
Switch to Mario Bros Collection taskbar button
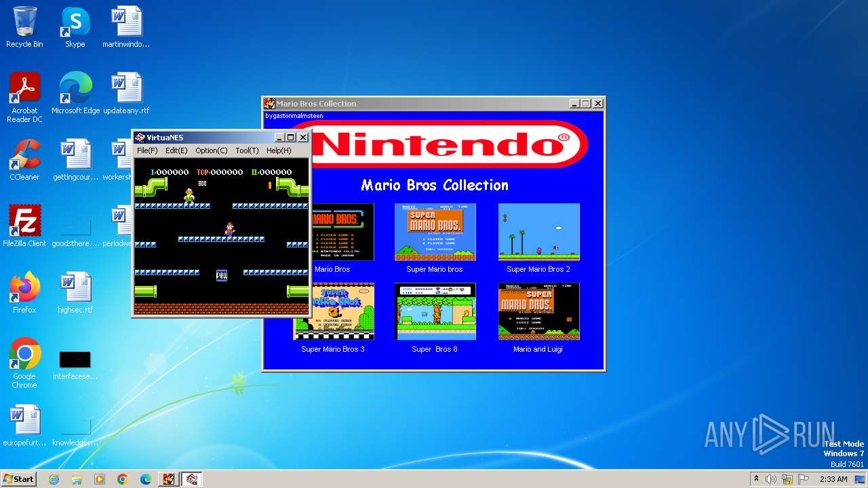[169, 479]
